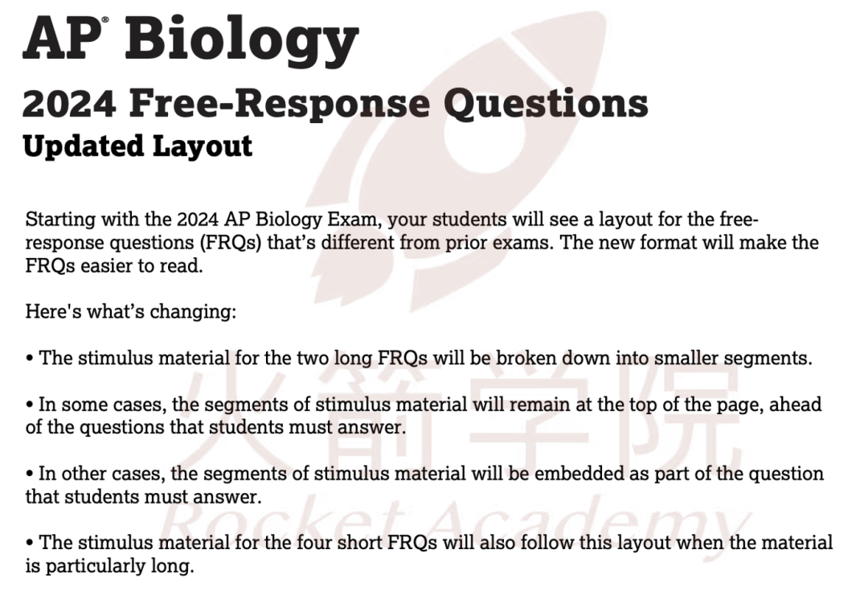Click the 2024 Free-Response Questions heading

point(335,103)
